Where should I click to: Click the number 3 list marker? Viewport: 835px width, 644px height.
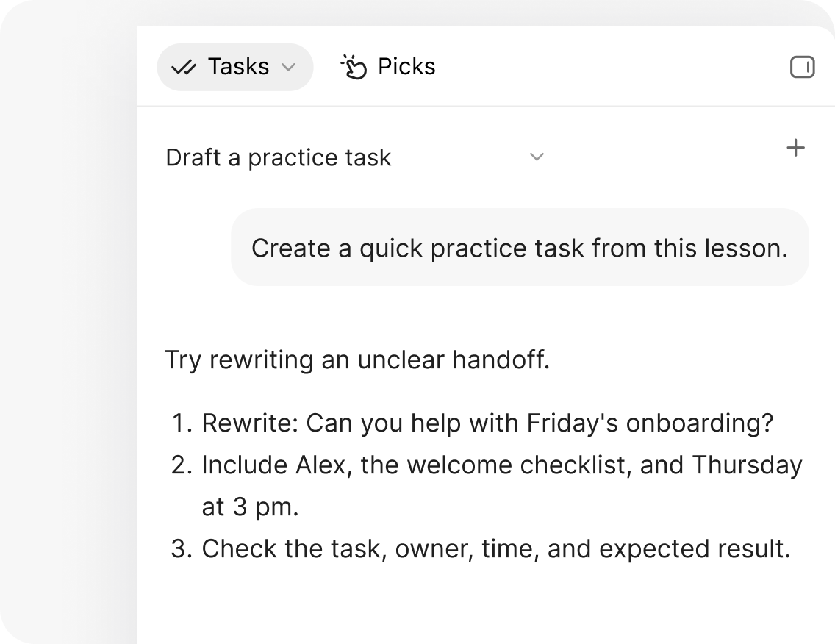(x=182, y=549)
